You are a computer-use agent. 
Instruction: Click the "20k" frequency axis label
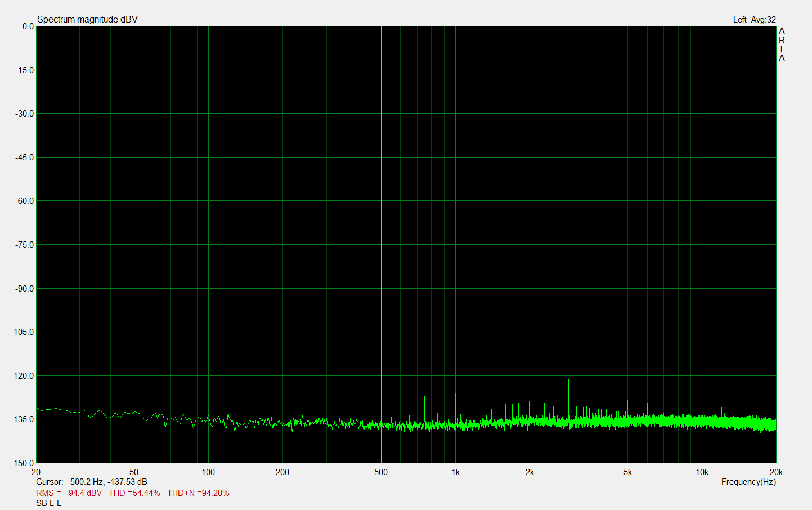pyautogui.click(x=776, y=472)
